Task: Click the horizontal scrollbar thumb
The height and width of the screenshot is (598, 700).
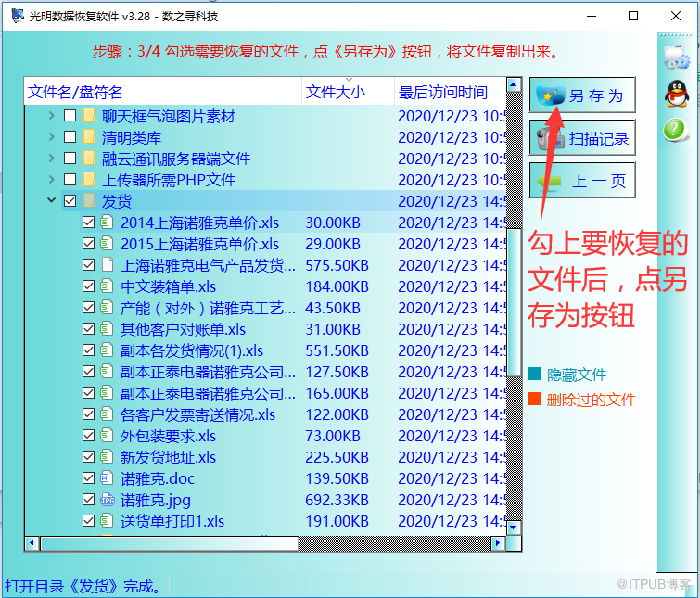Action: point(169,543)
